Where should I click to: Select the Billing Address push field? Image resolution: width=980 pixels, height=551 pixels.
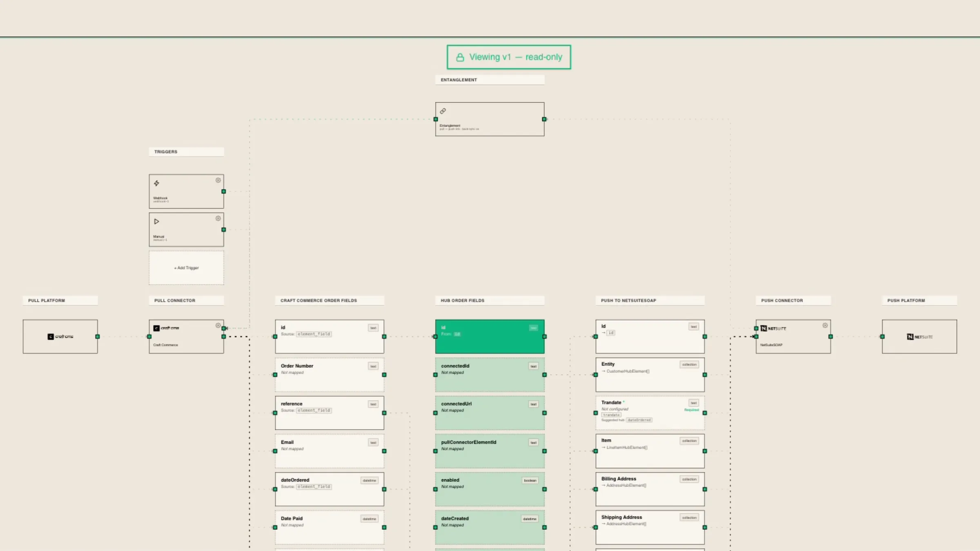[650, 489]
